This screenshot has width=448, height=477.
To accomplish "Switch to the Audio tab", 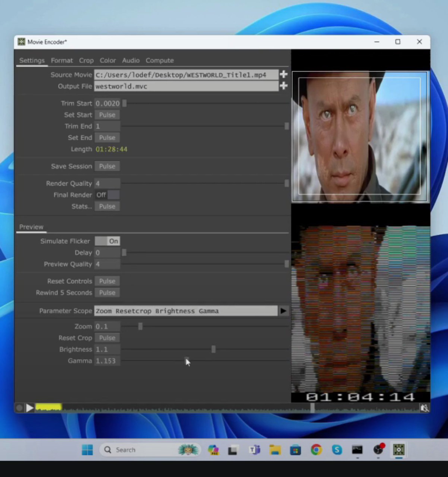I will point(131,61).
